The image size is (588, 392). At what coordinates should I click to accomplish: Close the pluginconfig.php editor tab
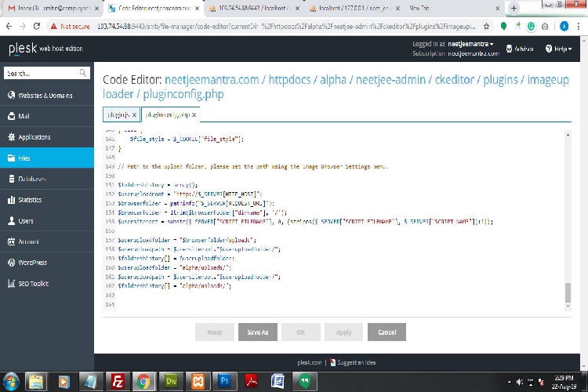(194, 115)
